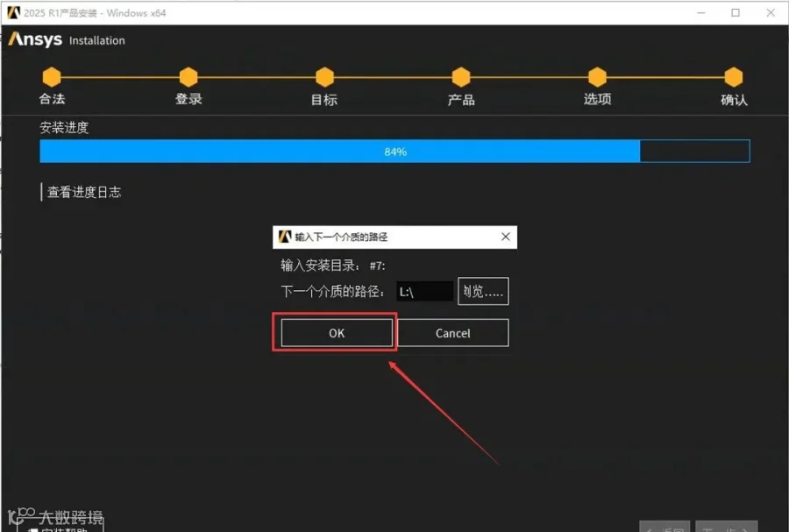Viewport: 789px width, 532px height.
Task: Select the 确认 step hexagon
Action: click(x=734, y=77)
